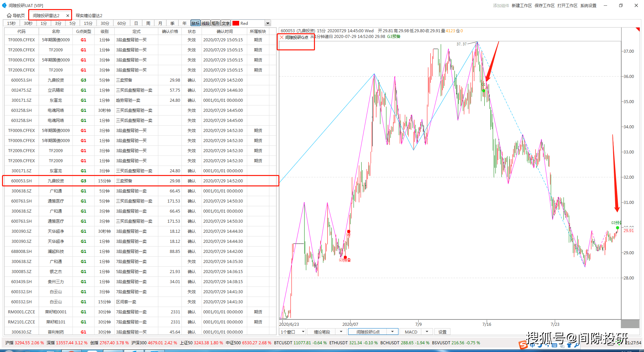The height and width of the screenshot is (352, 644).
Task: Open the 导航页 home tab
Action: pyautogui.click(x=16, y=15)
